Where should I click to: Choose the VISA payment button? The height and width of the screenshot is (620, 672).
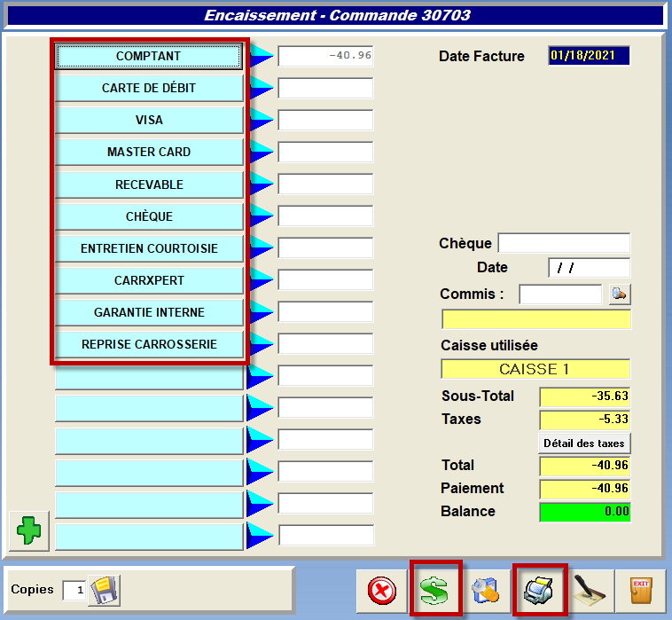pos(149,120)
